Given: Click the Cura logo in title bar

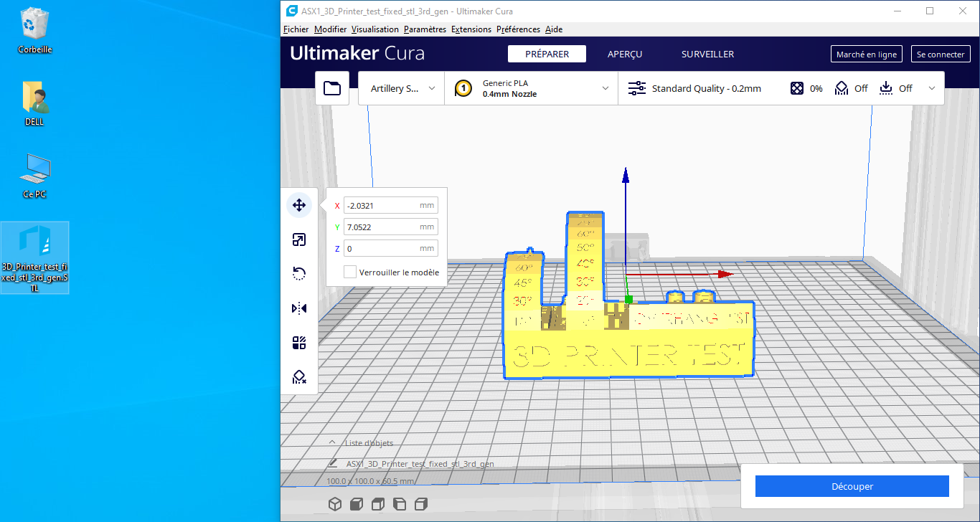Looking at the screenshot, I should 291,11.
